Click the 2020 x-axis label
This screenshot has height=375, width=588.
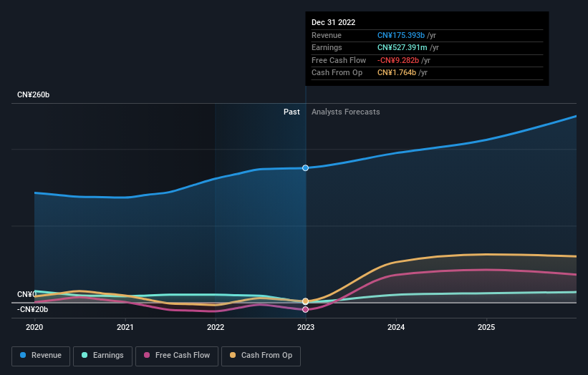pyautogui.click(x=34, y=328)
